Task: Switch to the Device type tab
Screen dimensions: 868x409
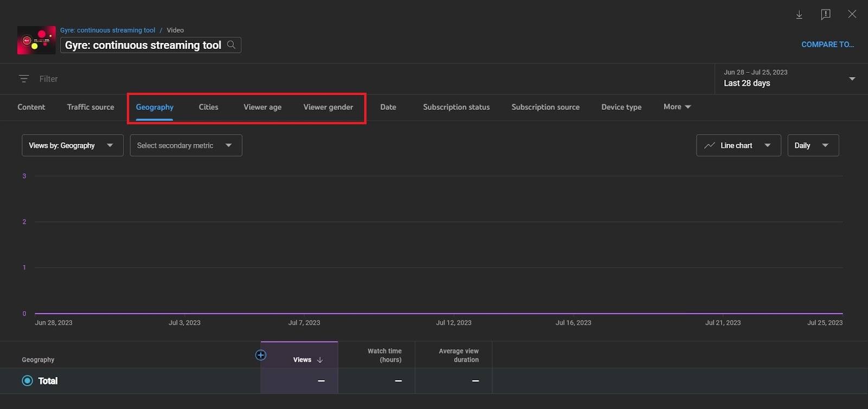Action: click(621, 107)
